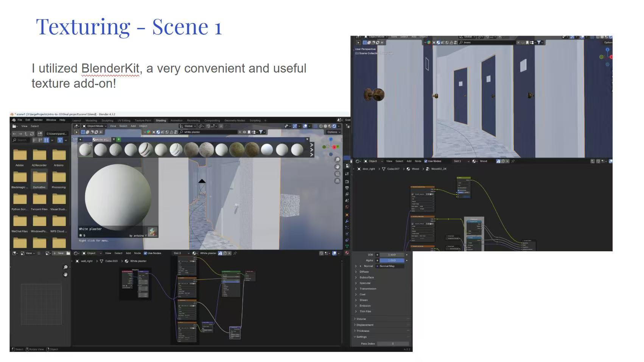Adjust the Alpha value slider

(392, 260)
